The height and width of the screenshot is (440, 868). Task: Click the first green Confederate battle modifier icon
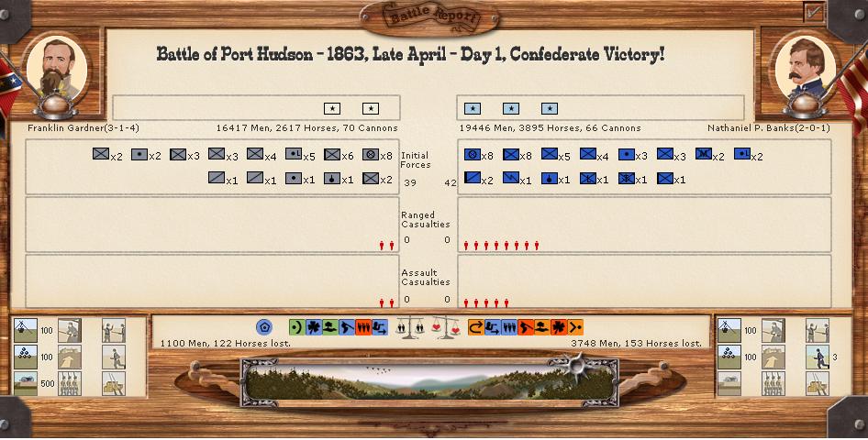pos(296,327)
